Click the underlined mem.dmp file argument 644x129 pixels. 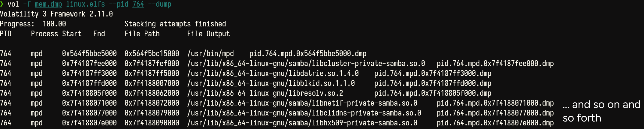48,4
